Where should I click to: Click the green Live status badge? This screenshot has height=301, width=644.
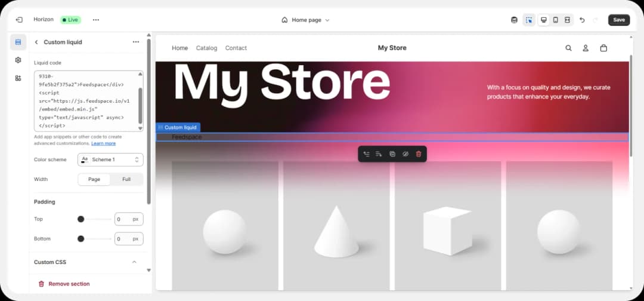pos(70,20)
